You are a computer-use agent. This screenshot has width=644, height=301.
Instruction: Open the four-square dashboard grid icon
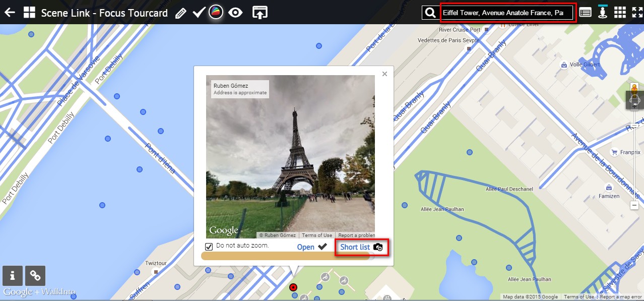[x=29, y=13]
